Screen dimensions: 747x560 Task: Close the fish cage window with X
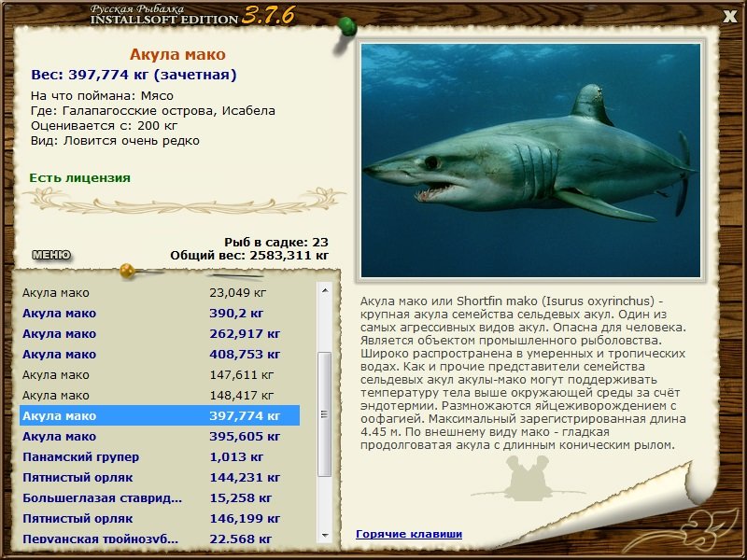click(x=729, y=17)
